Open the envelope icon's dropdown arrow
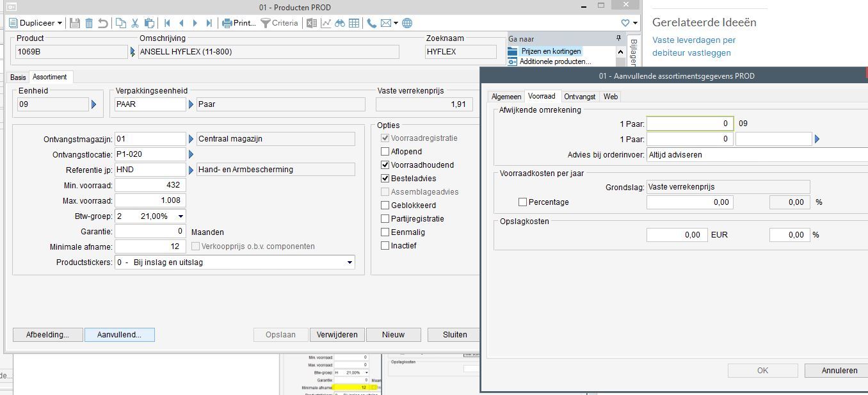The image size is (868, 395). pyautogui.click(x=396, y=23)
